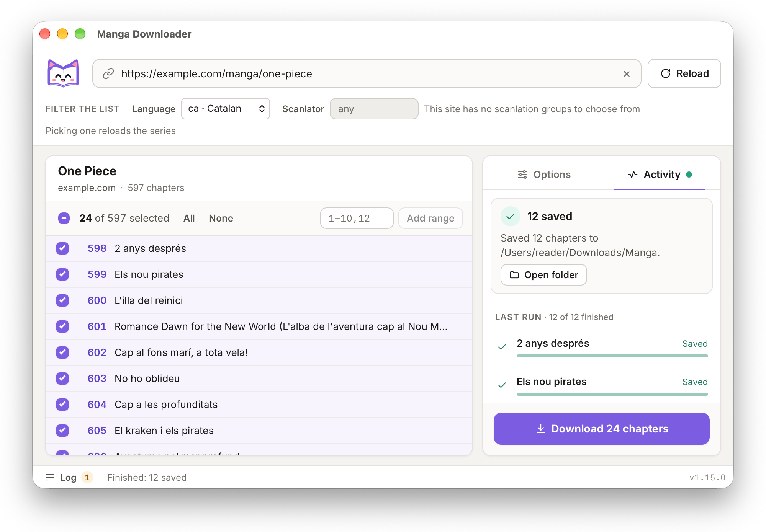Uncheck chapter 598 2 anys després

pos(62,248)
